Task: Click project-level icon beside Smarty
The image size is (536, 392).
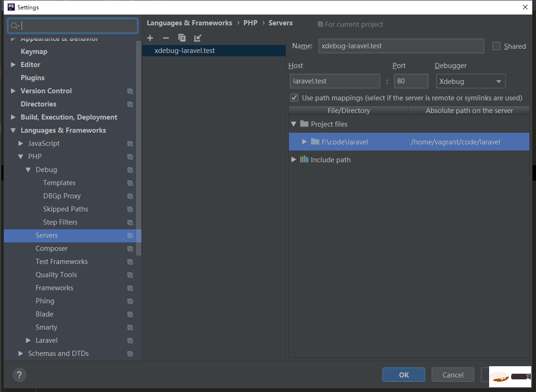Action: click(x=130, y=327)
